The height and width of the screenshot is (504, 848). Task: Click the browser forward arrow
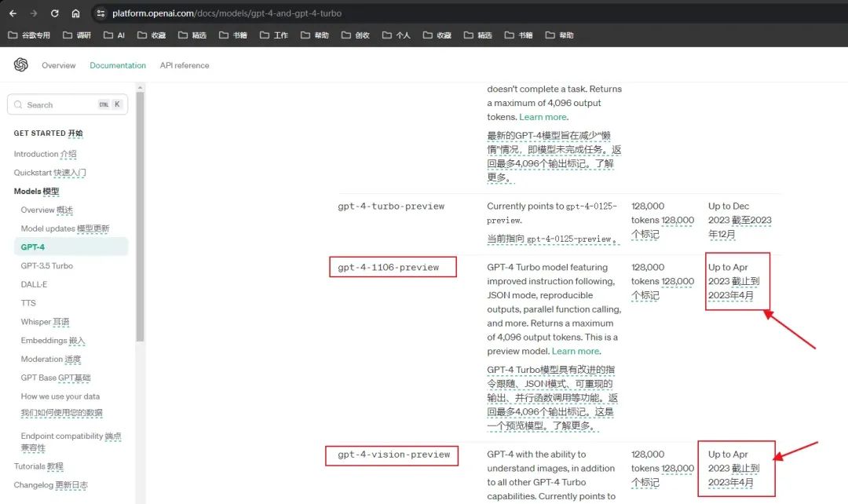click(33, 13)
